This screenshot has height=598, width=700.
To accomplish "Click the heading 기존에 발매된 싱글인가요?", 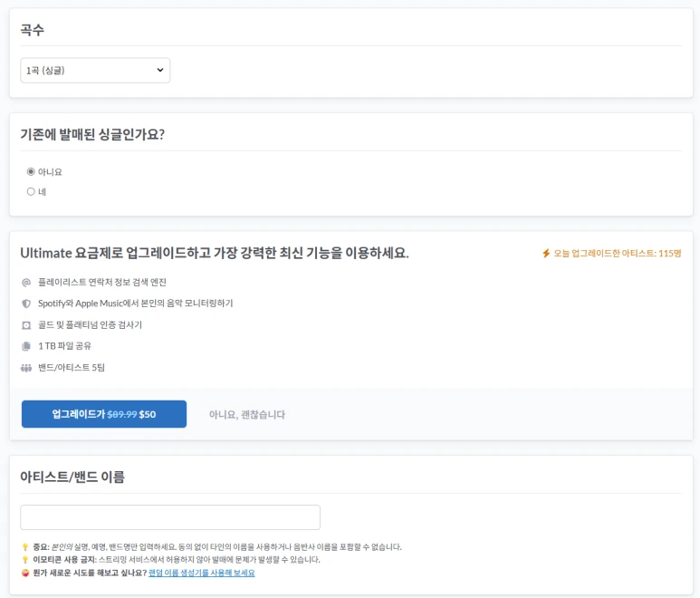I will tap(92, 134).
